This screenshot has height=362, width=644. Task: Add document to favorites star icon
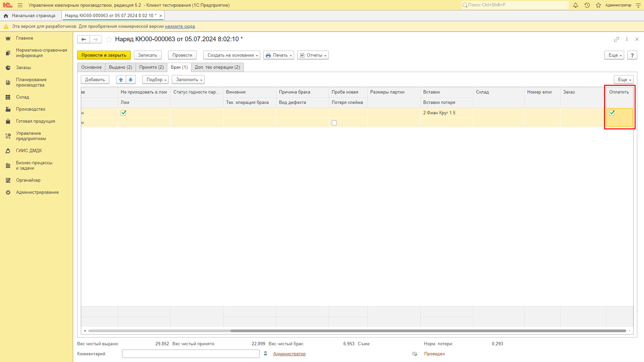(109, 39)
